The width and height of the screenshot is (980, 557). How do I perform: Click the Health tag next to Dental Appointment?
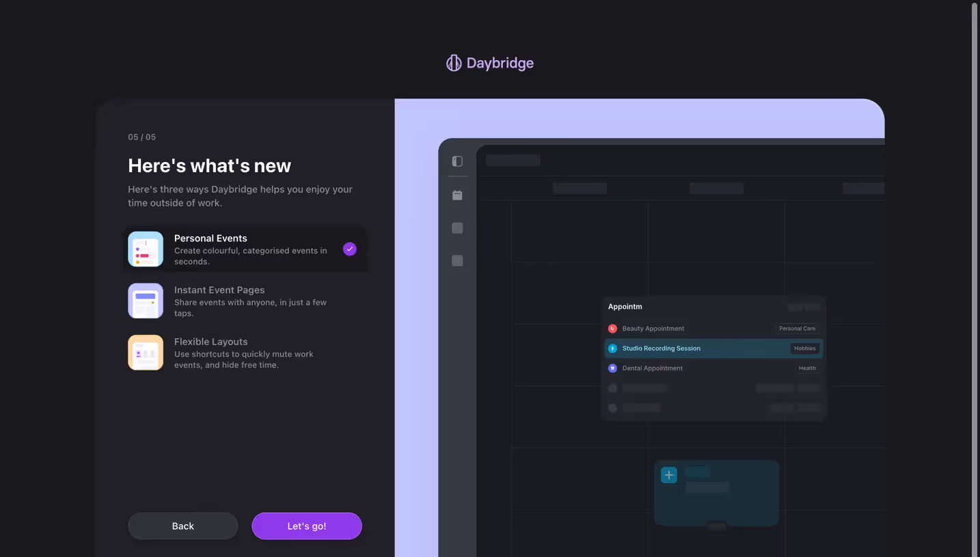pyautogui.click(x=808, y=368)
